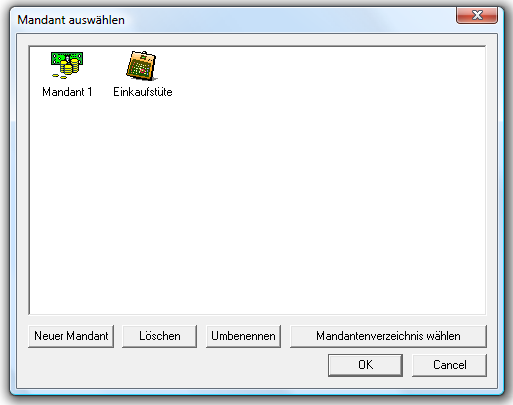Choose a different client directory folder
The image size is (513, 405).
388,336
